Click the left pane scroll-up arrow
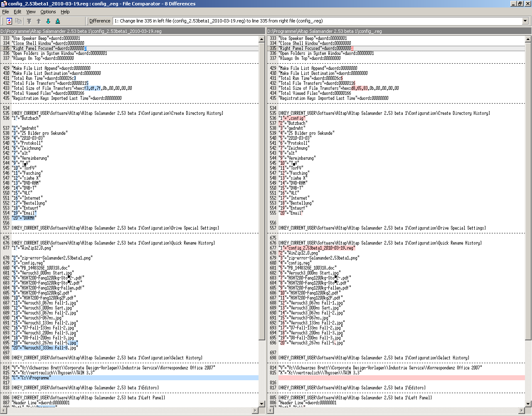The width and height of the screenshot is (532, 416). tap(262, 39)
